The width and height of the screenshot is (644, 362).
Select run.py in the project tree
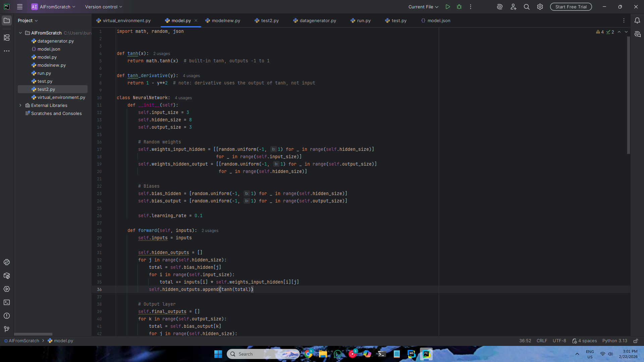(44, 73)
